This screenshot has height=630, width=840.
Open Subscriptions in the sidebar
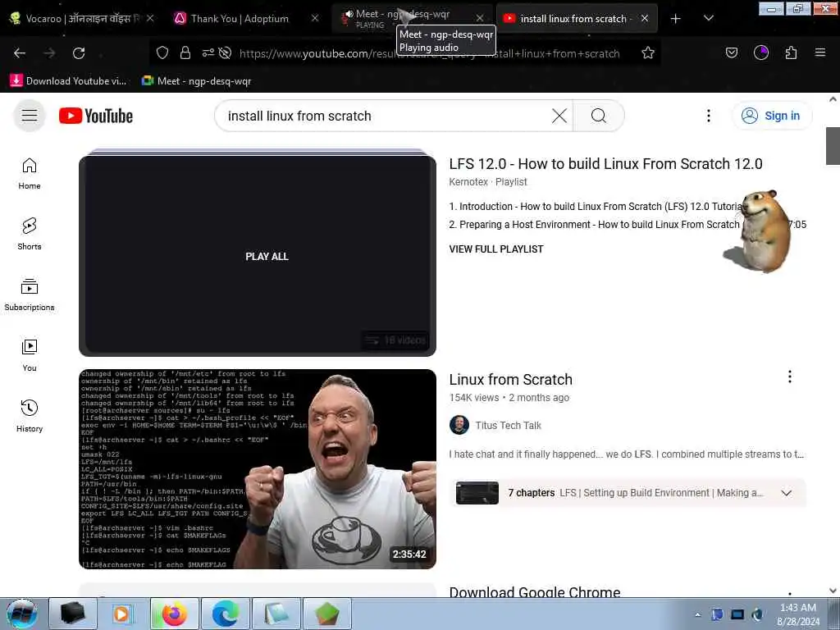click(30, 294)
